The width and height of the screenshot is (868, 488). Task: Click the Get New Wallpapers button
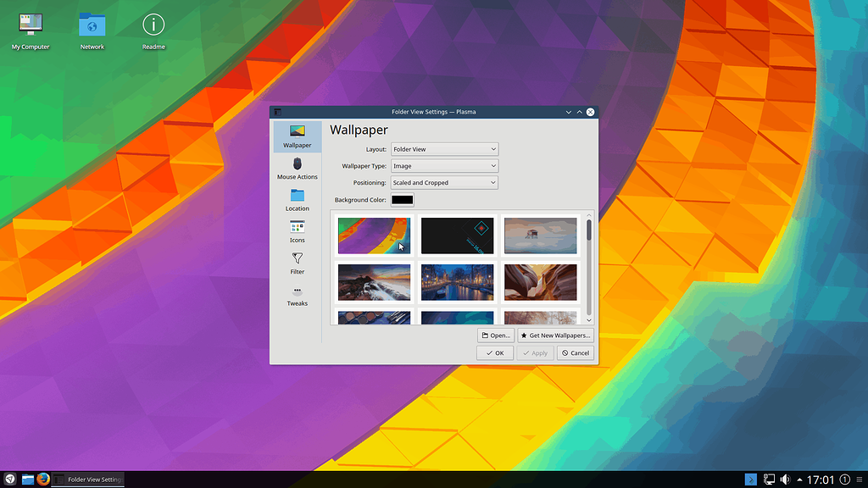(x=555, y=335)
